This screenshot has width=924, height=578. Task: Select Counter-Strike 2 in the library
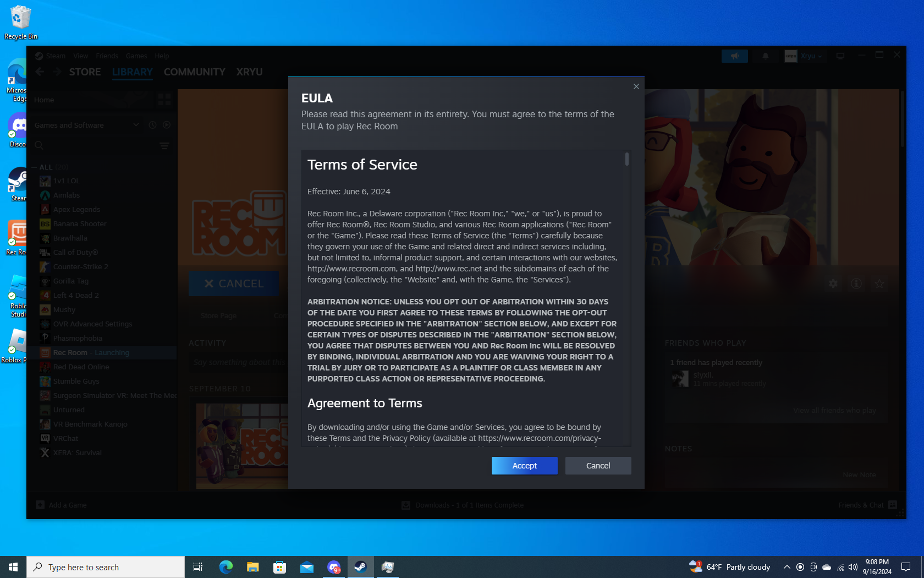point(81,267)
